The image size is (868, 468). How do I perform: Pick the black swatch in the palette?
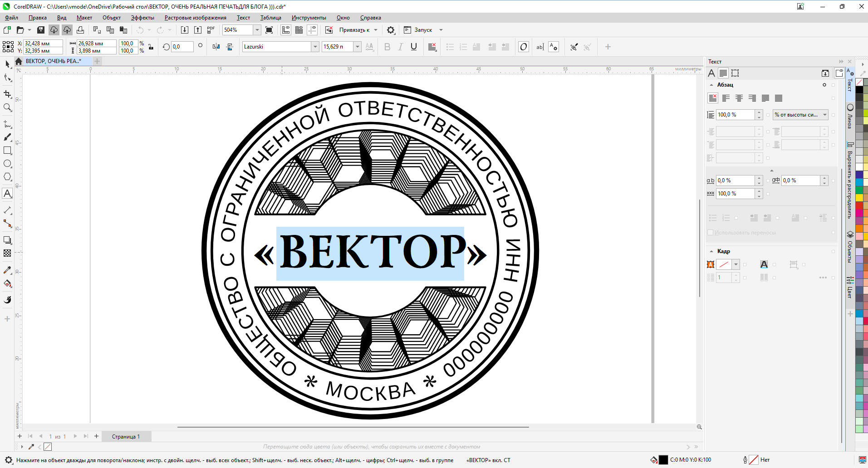[x=859, y=90]
